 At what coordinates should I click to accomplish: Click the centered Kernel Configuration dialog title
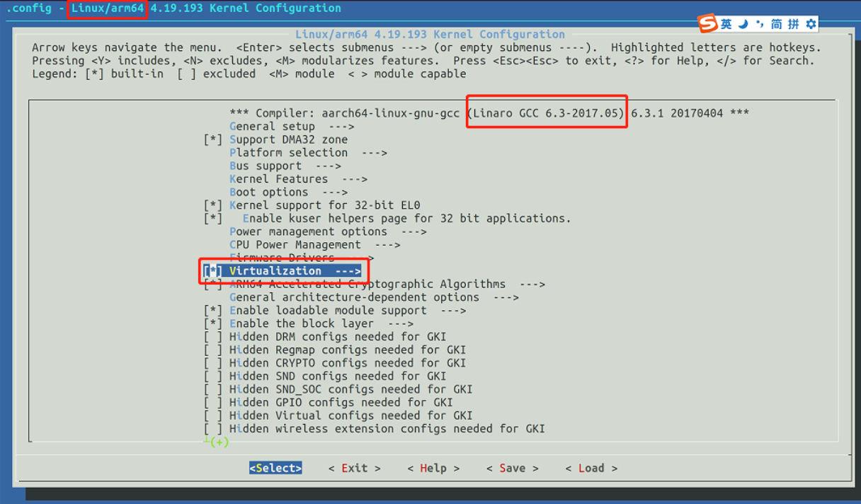click(430, 34)
